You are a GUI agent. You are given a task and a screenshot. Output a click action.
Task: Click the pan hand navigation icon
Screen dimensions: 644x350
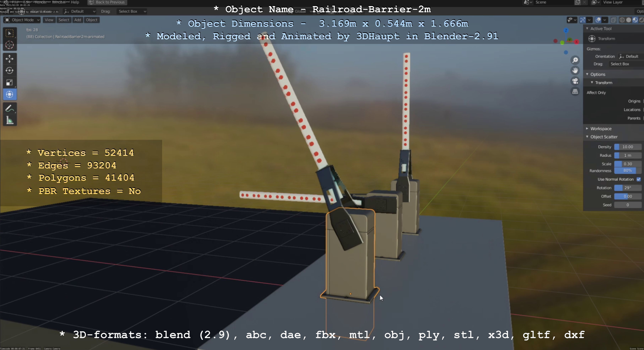click(x=575, y=71)
